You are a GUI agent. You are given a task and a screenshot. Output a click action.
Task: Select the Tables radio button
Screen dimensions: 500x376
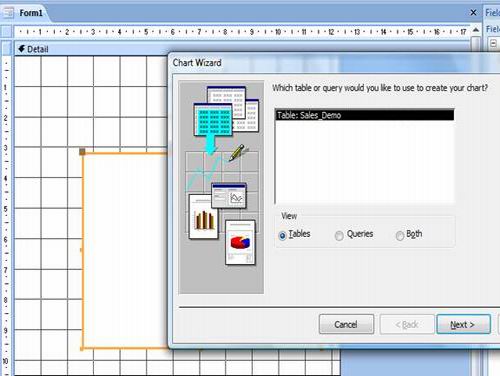tap(282, 235)
